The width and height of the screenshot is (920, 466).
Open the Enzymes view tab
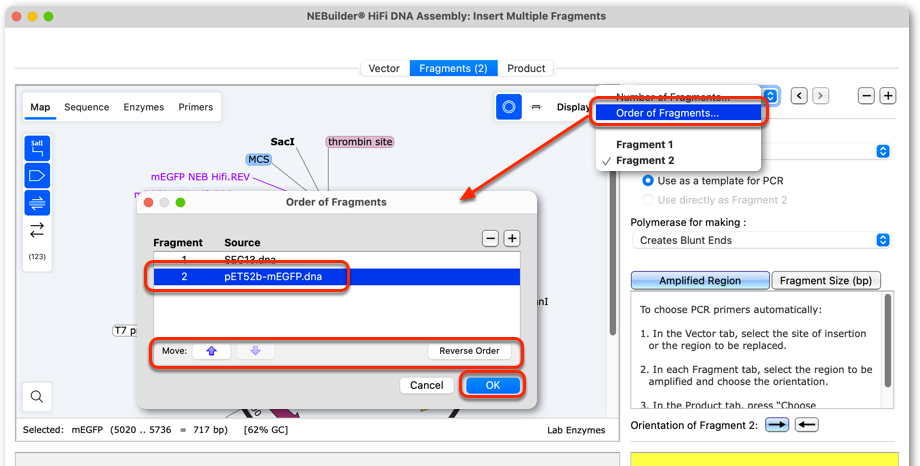[x=143, y=107]
